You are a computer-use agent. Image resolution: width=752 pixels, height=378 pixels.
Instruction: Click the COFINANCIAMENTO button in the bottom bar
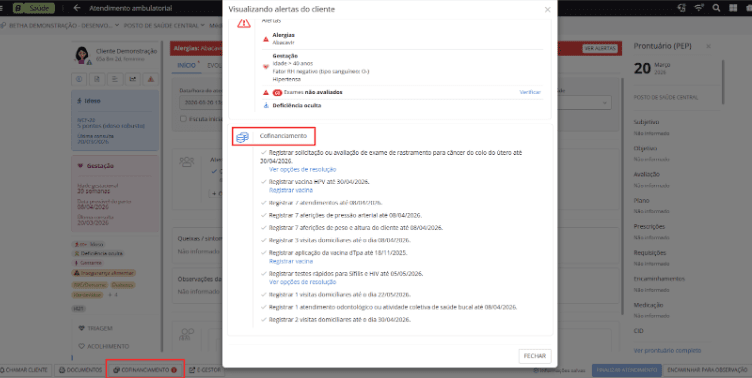(145, 370)
